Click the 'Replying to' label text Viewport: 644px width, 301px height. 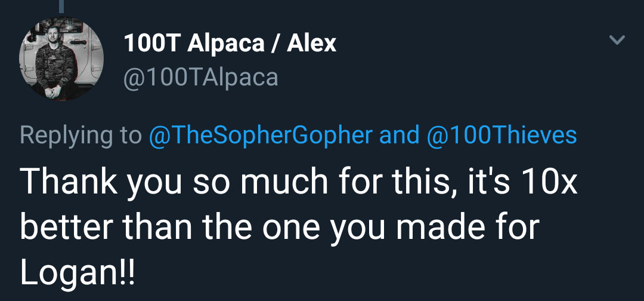[x=80, y=136]
